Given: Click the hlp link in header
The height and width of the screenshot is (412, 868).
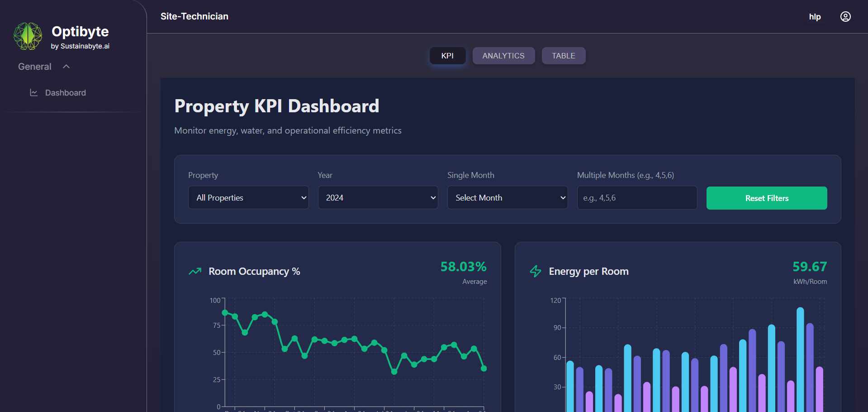Looking at the screenshot, I should click(x=815, y=17).
